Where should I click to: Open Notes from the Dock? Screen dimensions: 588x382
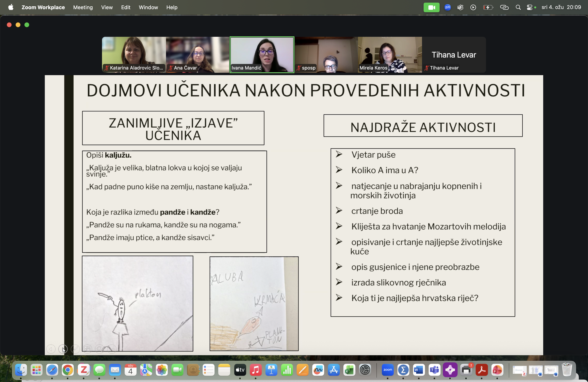point(224,370)
